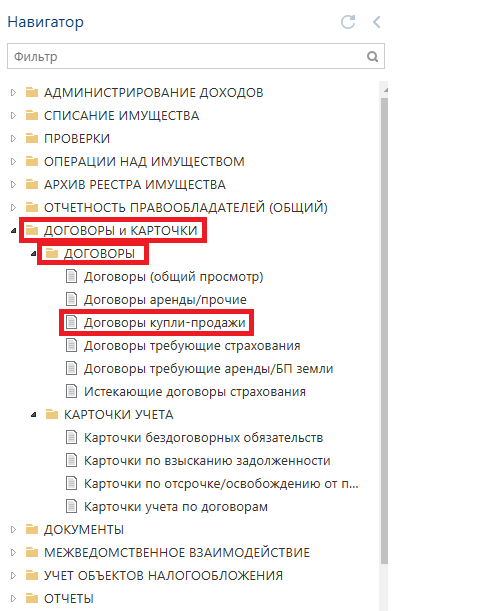Image resolution: width=496 pixels, height=611 pixels.
Task: Collapse the КАРТОЧКИ УЧЕТА subfolder arrow
Action: tap(34, 415)
